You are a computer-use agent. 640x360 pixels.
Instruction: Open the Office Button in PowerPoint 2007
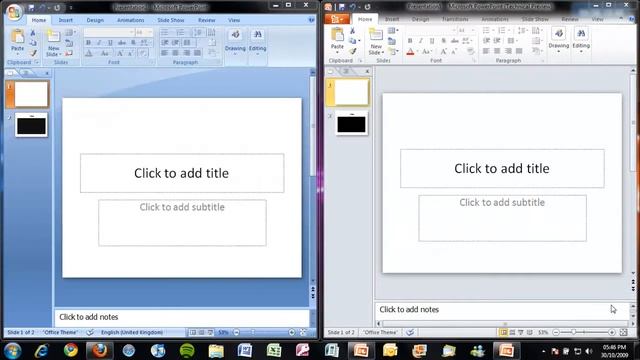13,11
